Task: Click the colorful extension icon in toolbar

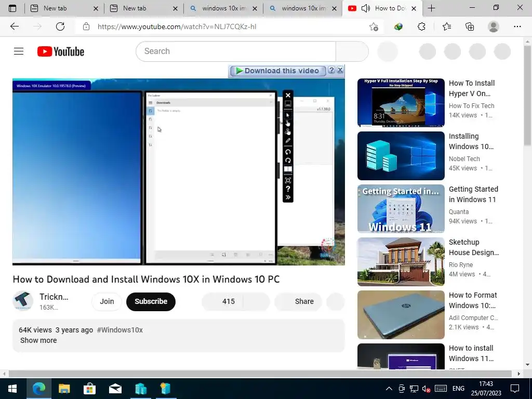Action: 398,26
